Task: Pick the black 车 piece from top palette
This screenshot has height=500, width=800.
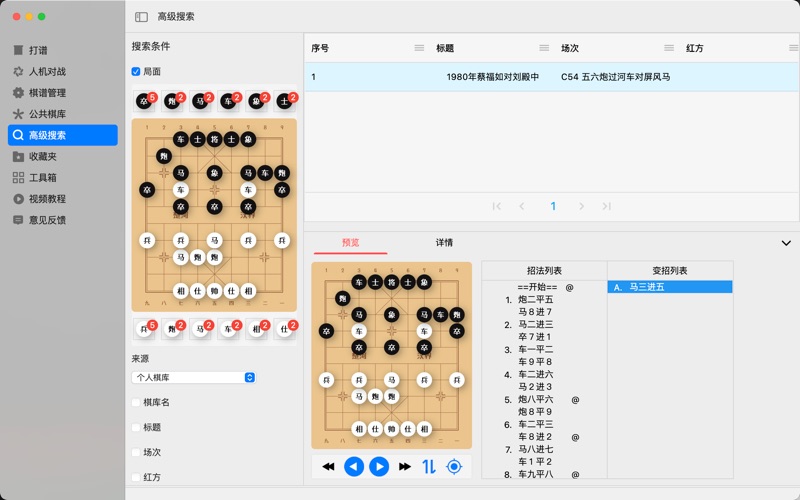Action: (229, 101)
